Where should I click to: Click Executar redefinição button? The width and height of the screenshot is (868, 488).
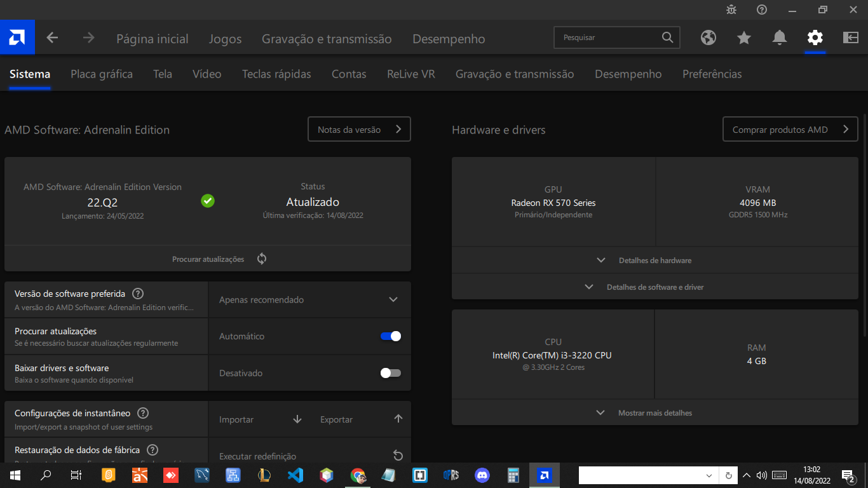309,456
